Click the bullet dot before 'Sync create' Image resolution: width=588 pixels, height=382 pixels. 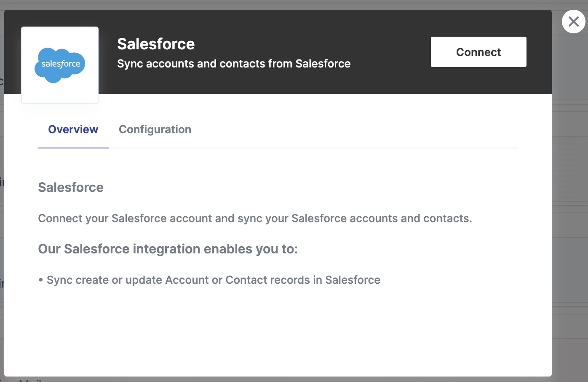[x=41, y=280]
